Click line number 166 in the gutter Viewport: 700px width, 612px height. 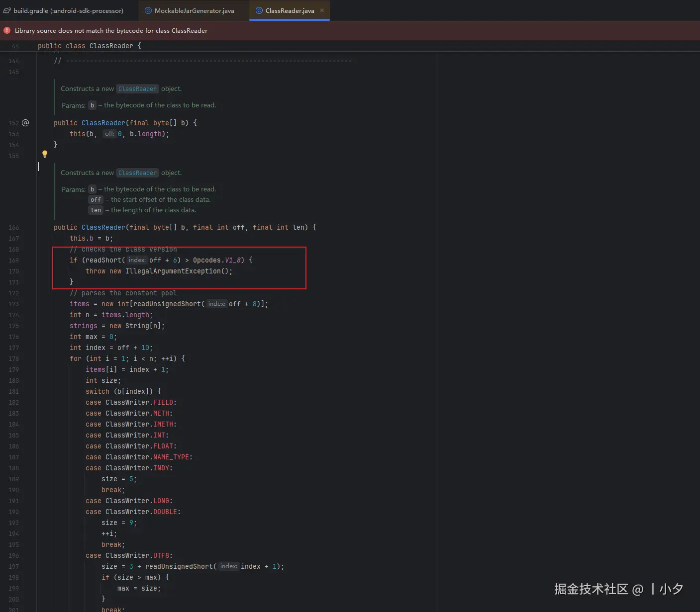tap(13, 228)
